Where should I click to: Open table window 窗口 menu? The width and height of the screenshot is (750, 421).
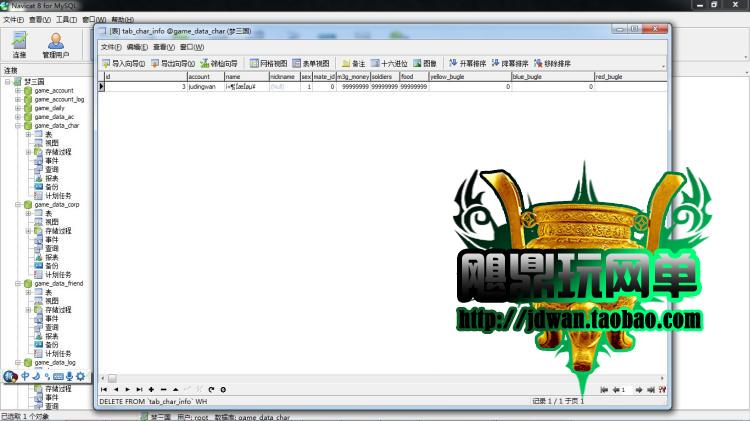(x=192, y=47)
